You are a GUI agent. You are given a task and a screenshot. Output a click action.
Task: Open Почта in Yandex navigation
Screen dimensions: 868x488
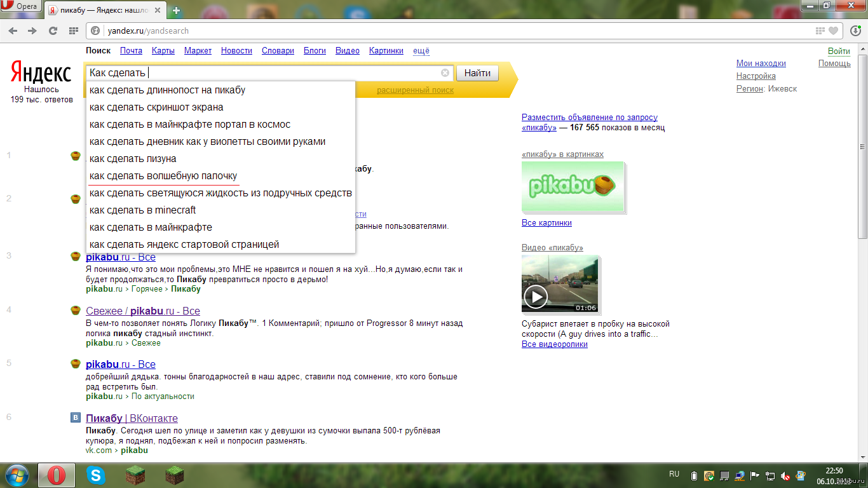pyautogui.click(x=131, y=51)
